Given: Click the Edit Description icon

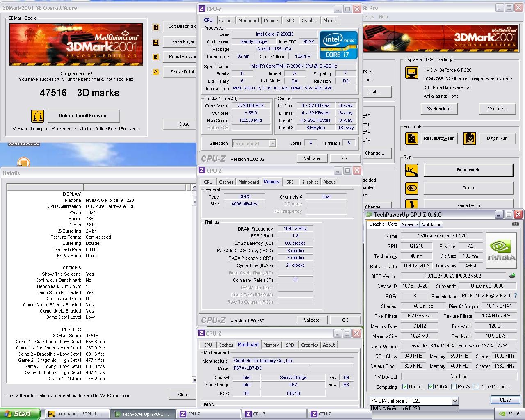Looking at the screenshot, I should (x=156, y=27).
